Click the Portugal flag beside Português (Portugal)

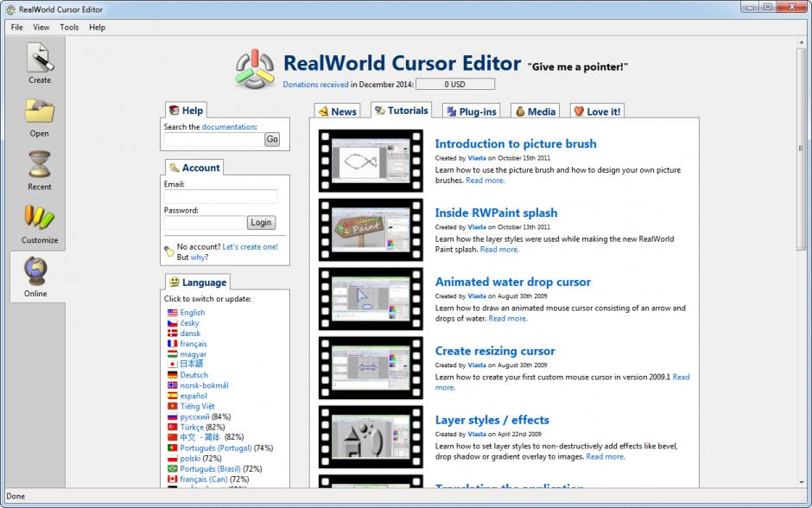173,448
